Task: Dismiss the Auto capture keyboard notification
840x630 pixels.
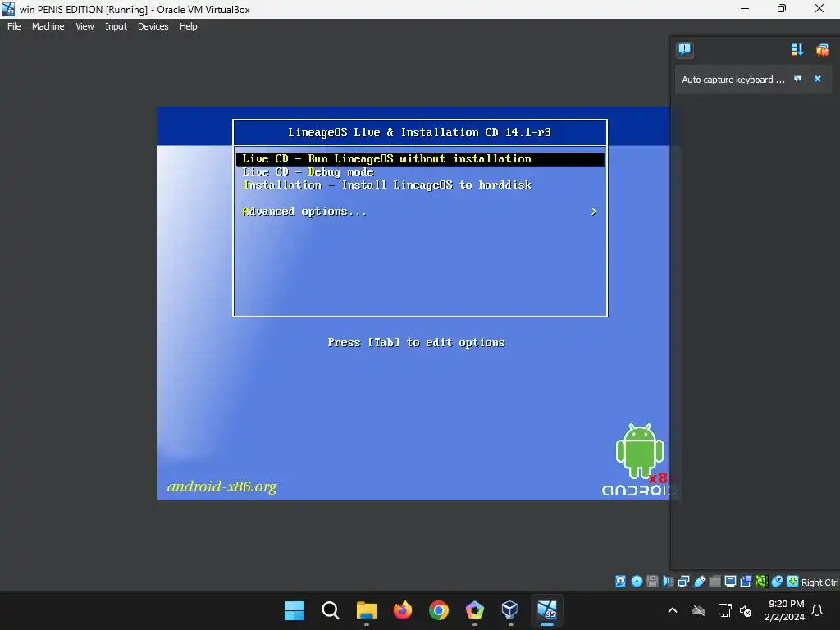Action: (x=818, y=79)
